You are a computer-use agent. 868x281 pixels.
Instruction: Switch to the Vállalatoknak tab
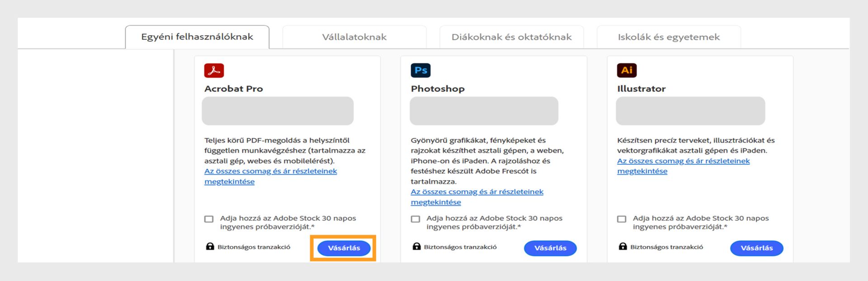pyautogui.click(x=354, y=37)
